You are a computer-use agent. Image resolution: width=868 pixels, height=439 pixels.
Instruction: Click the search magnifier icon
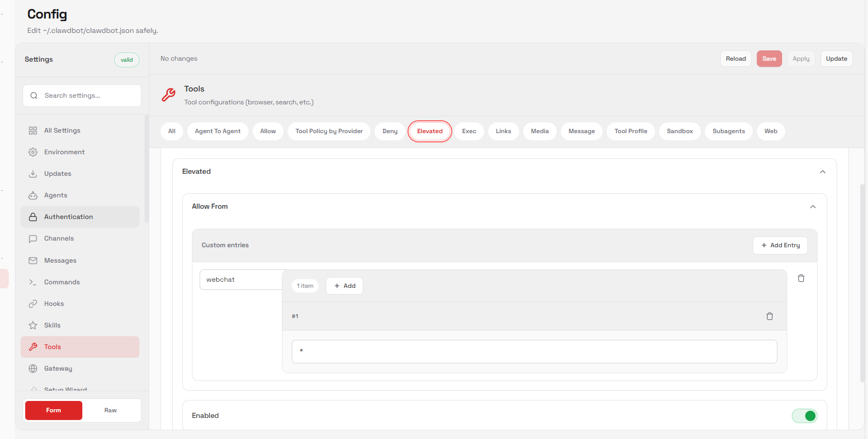point(34,96)
